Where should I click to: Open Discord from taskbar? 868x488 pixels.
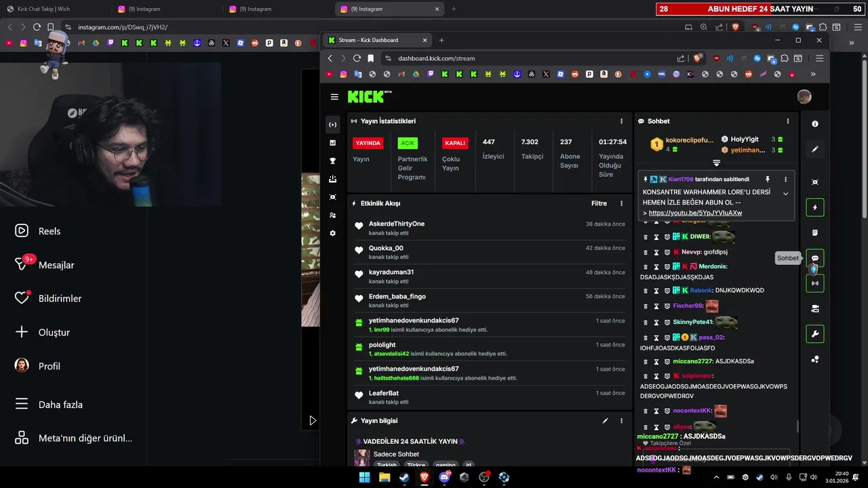445,477
